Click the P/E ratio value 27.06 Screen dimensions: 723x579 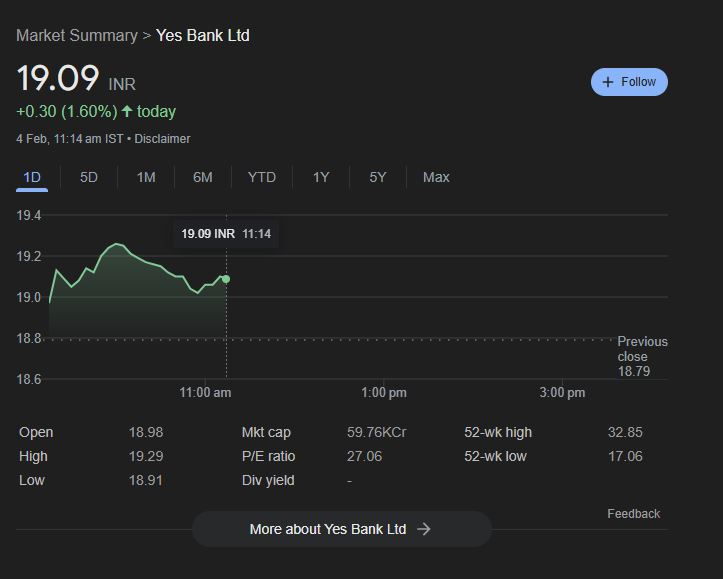pos(364,456)
